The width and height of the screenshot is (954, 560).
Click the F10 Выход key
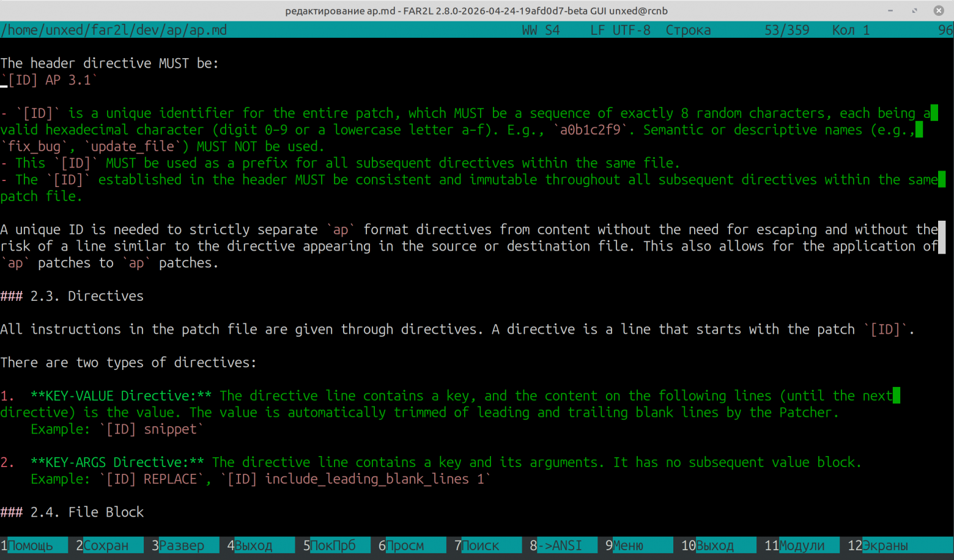point(715,545)
